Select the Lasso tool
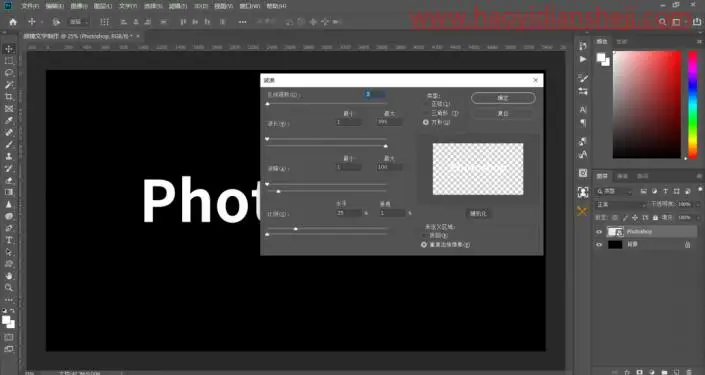The width and height of the screenshot is (705, 375). (9, 73)
